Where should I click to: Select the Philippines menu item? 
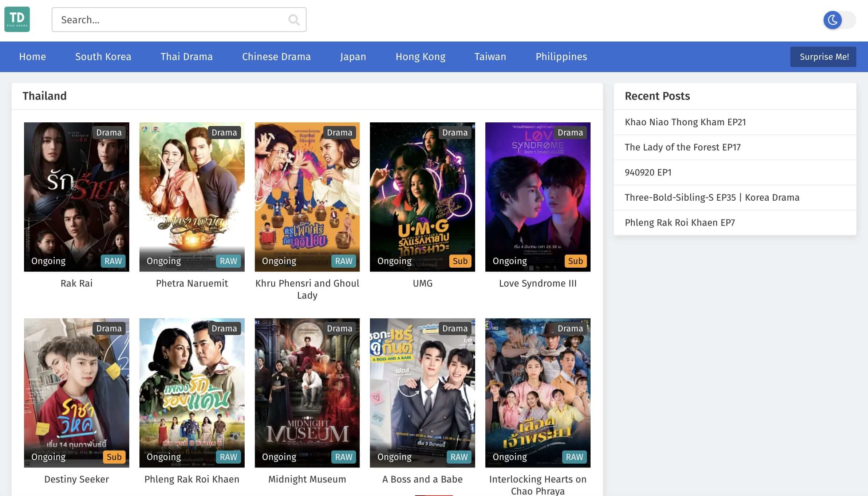[561, 57]
